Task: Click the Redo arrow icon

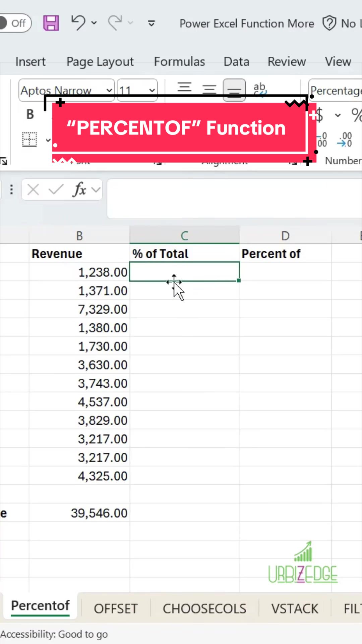Action: click(115, 23)
